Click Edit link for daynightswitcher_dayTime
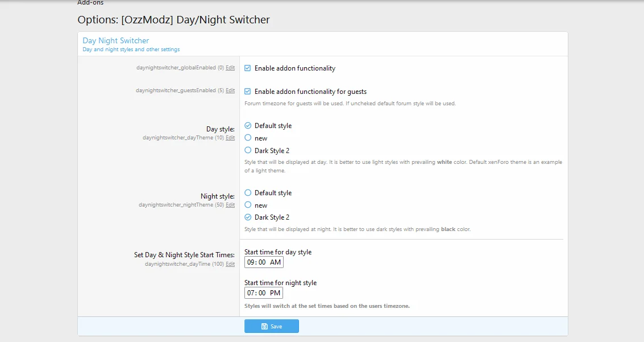This screenshot has height=342, width=644. pos(230,264)
